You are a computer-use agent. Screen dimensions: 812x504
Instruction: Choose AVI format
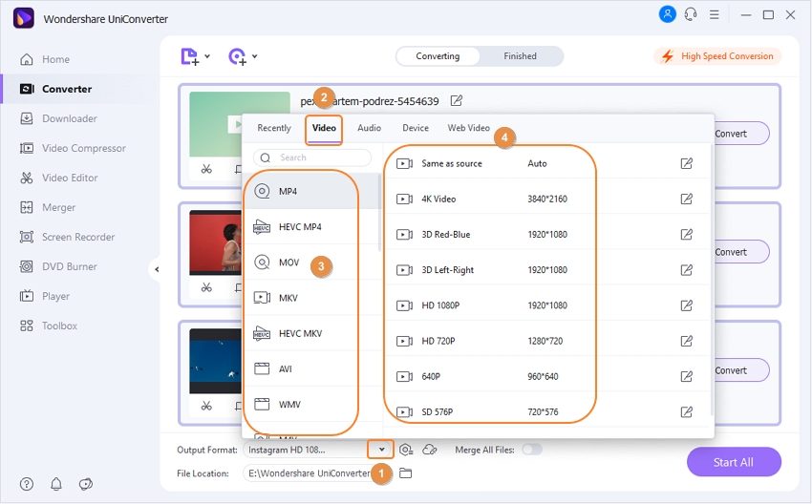pyautogui.click(x=311, y=369)
